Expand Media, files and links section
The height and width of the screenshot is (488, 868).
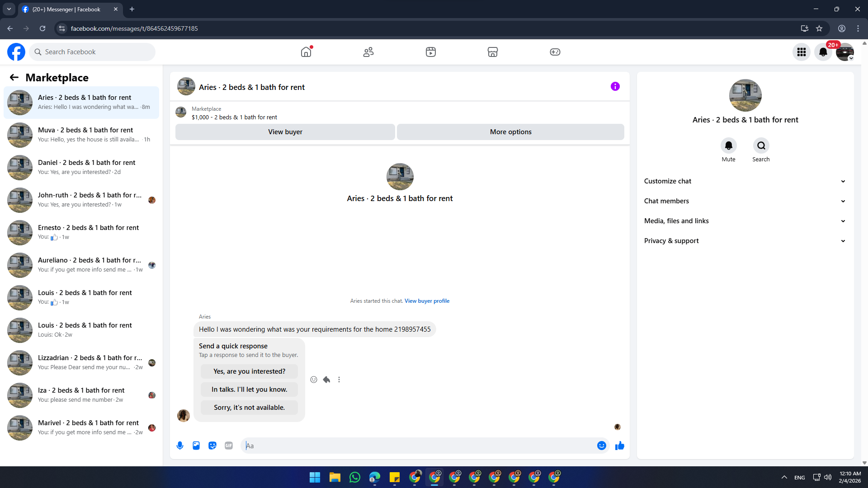point(745,221)
